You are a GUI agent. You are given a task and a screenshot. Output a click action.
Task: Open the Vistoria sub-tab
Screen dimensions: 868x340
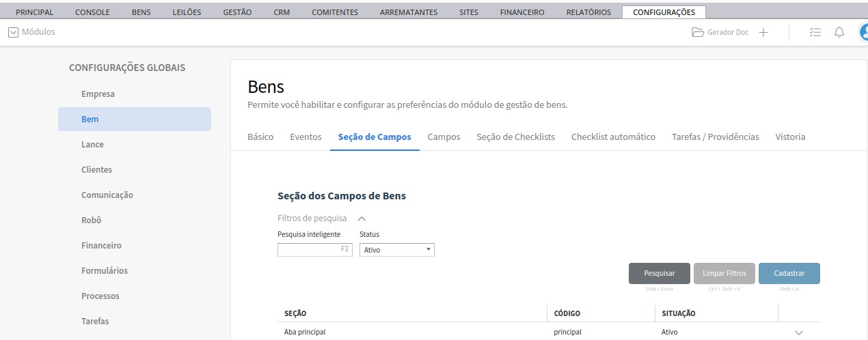(790, 137)
